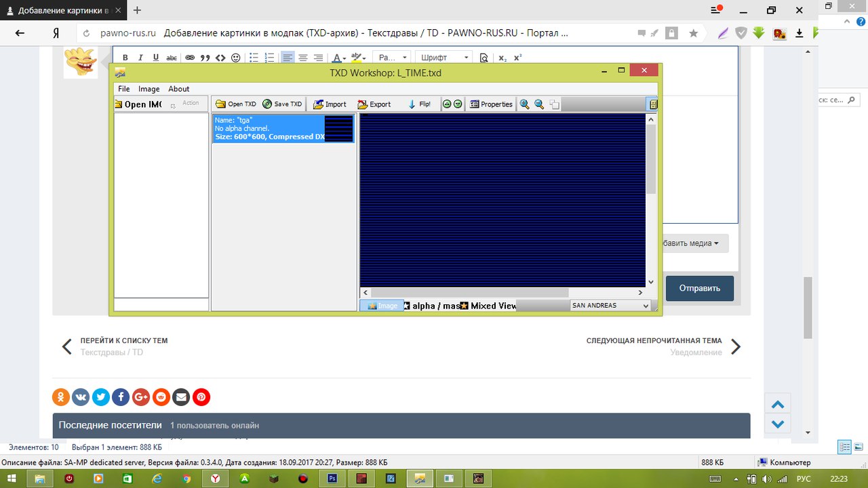Open the Шрифт font dropdown

[443, 58]
